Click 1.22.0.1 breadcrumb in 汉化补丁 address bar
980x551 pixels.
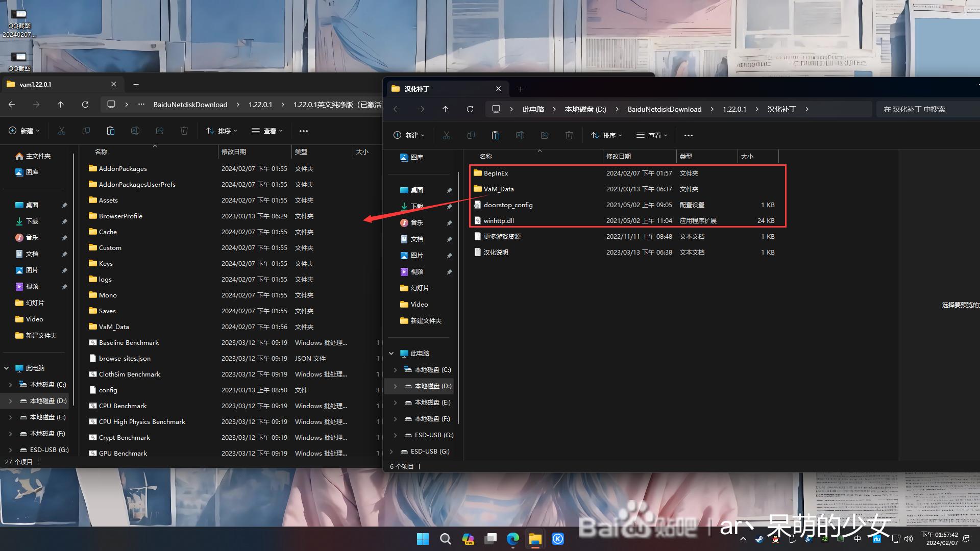pos(734,109)
